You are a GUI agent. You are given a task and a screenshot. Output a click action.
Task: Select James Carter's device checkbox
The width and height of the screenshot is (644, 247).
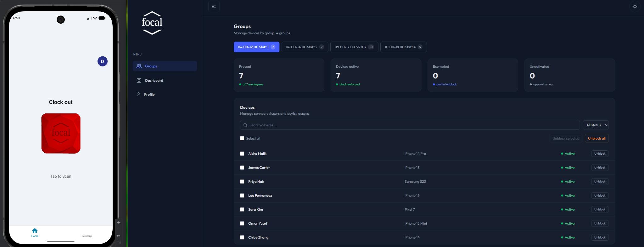(242, 168)
